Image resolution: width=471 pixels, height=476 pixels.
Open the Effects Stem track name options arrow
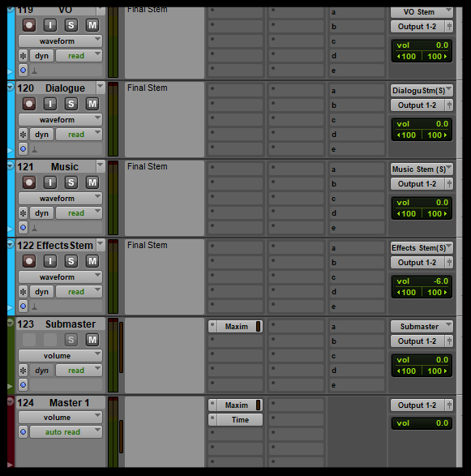click(x=101, y=245)
